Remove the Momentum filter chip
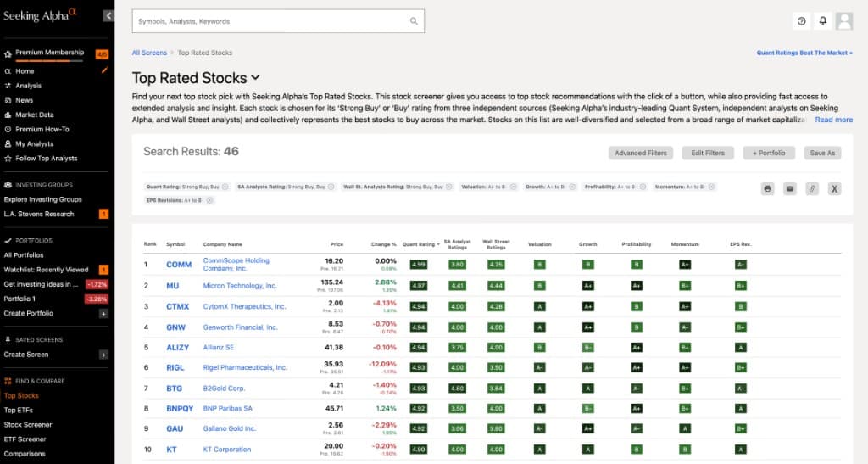This screenshot has height=464, width=868. [x=712, y=187]
